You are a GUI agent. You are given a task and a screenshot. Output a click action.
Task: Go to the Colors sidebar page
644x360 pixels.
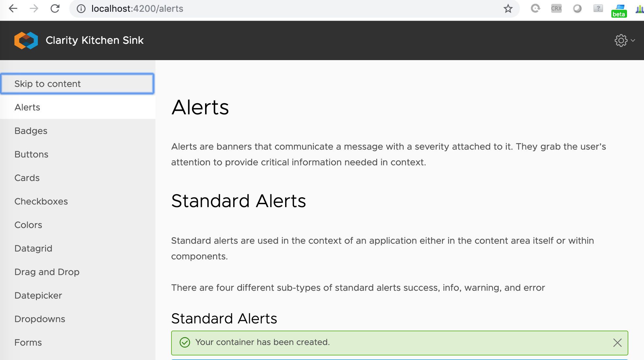coord(28,225)
